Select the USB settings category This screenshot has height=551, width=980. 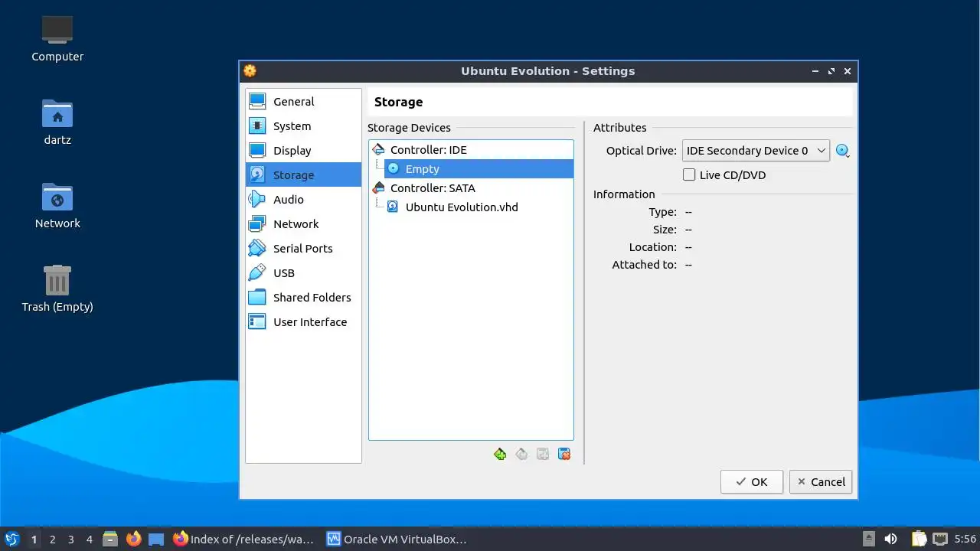[x=303, y=273]
